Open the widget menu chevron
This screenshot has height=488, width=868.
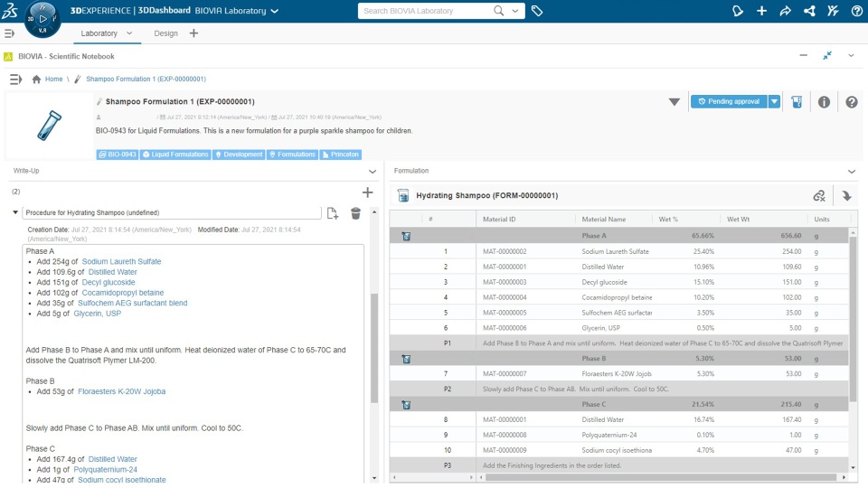851,56
